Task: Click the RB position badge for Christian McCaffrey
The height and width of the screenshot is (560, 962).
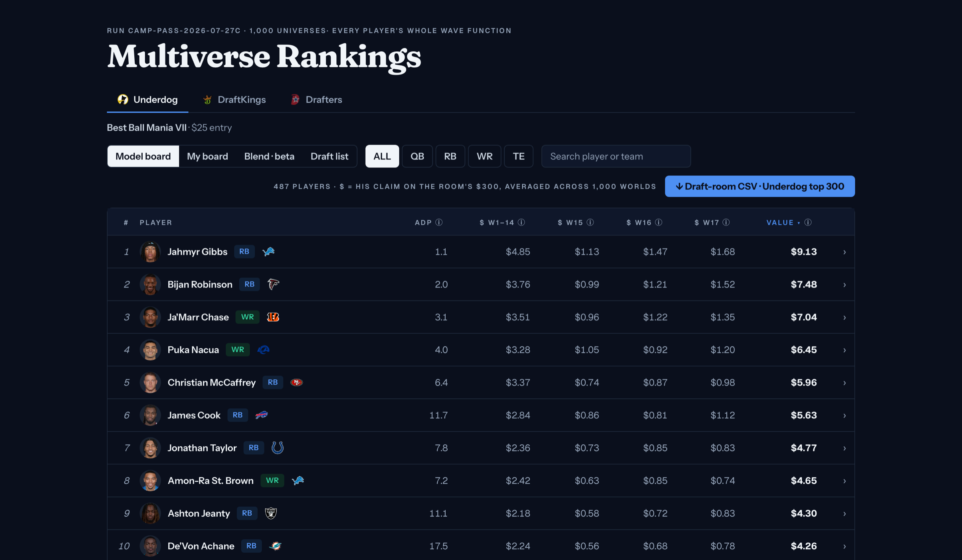Action: pyautogui.click(x=273, y=383)
